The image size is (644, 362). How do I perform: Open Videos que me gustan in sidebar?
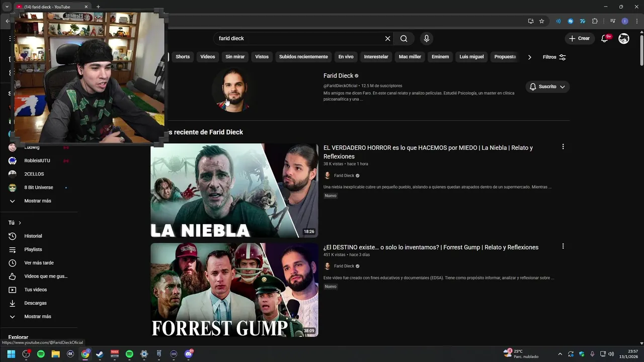39,276
